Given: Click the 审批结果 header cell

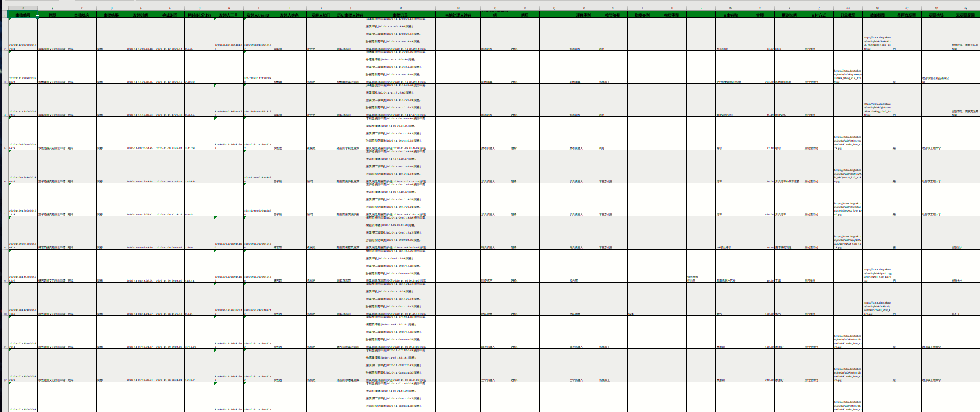Looking at the screenshot, I should click(111, 15).
